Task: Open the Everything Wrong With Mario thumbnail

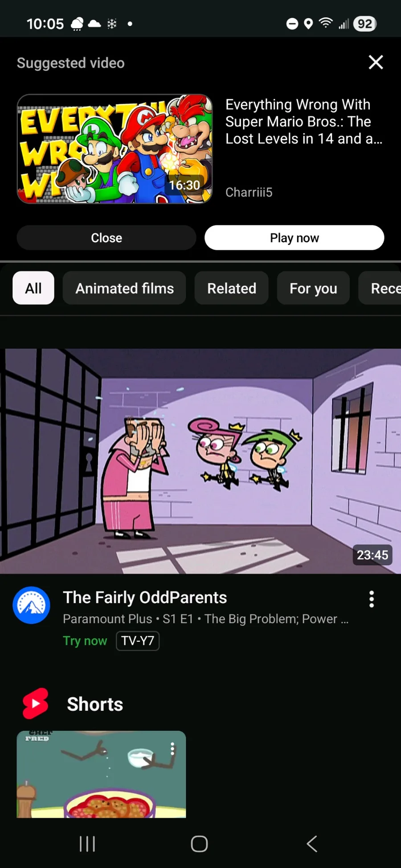Action: coord(115,149)
